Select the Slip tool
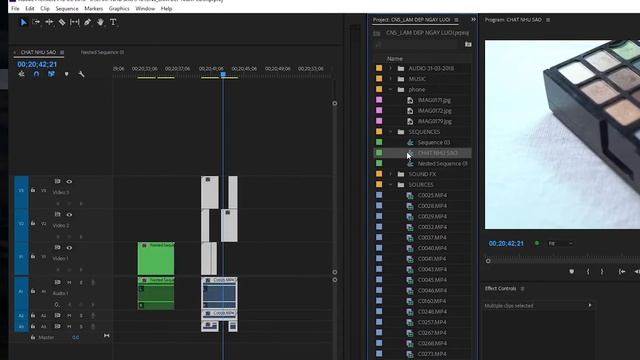 (75, 22)
